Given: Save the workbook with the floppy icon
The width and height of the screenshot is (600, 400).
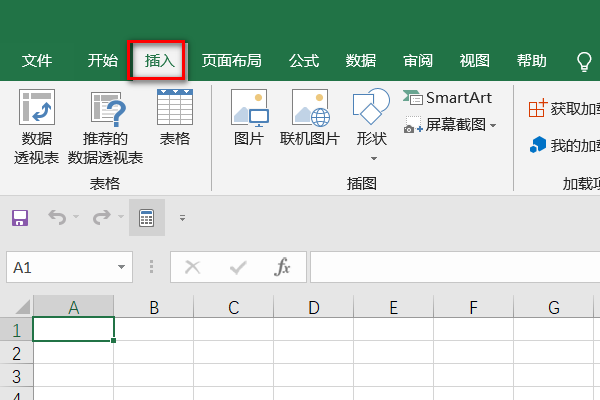Looking at the screenshot, I should pyautogui.click(x=20, y=218).
